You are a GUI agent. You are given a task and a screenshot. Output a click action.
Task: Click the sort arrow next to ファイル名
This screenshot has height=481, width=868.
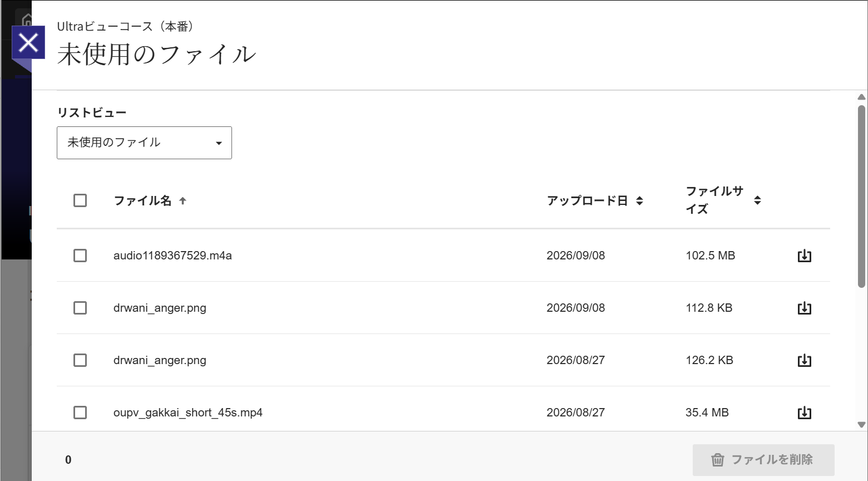click(x=183, y=200)
